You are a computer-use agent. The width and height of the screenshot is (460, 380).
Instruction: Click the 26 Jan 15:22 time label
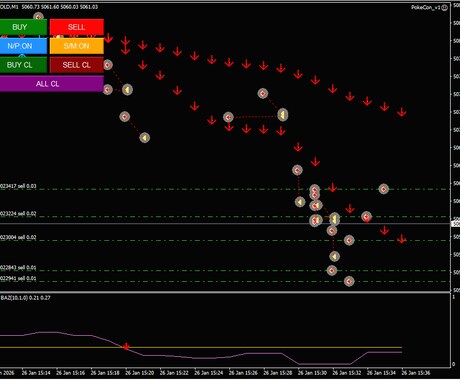click(174, 373)
